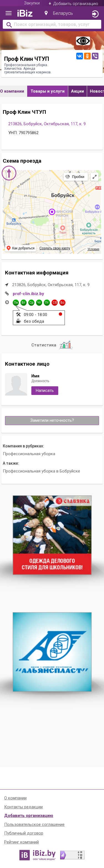Switch to Товары и услуги tab
This screenshot has height=868, width=104.
[48, 91]
